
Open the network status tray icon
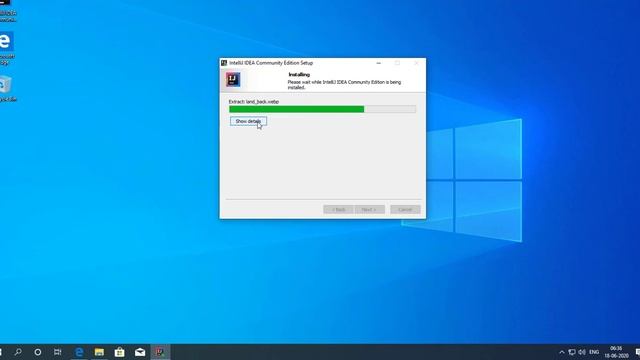coord(572,352)
